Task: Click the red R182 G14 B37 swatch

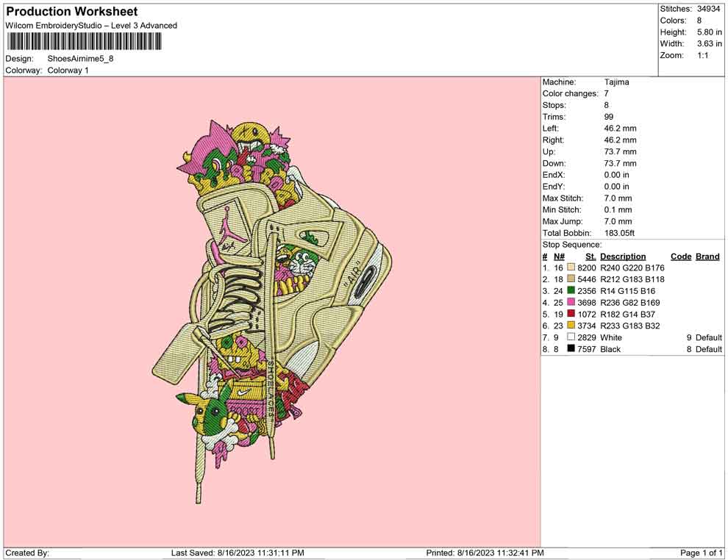Action: 571,315
